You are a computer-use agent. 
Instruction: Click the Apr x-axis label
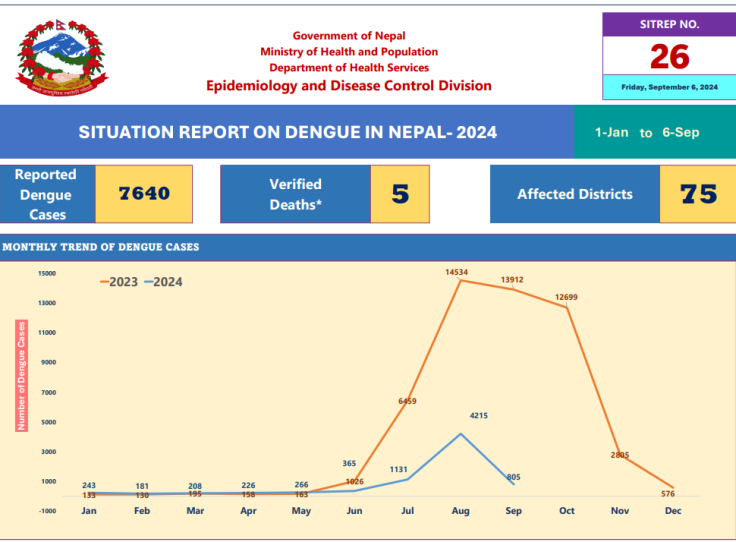(x=248, y=511)
